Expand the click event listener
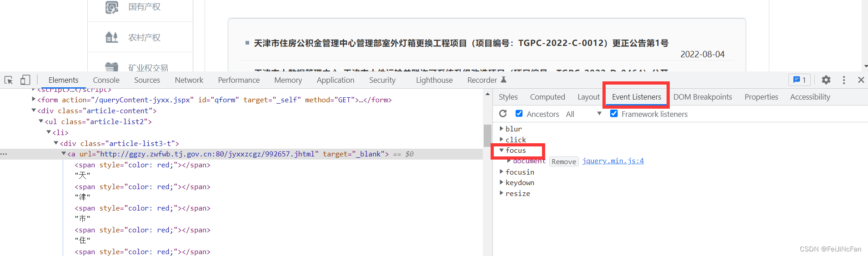Screen dimensions: 868x256 [x=502, y=140]
